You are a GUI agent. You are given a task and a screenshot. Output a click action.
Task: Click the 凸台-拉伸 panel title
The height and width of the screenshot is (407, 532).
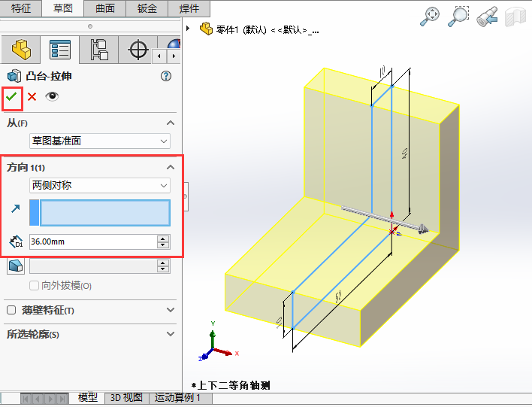tap(49, 76)
